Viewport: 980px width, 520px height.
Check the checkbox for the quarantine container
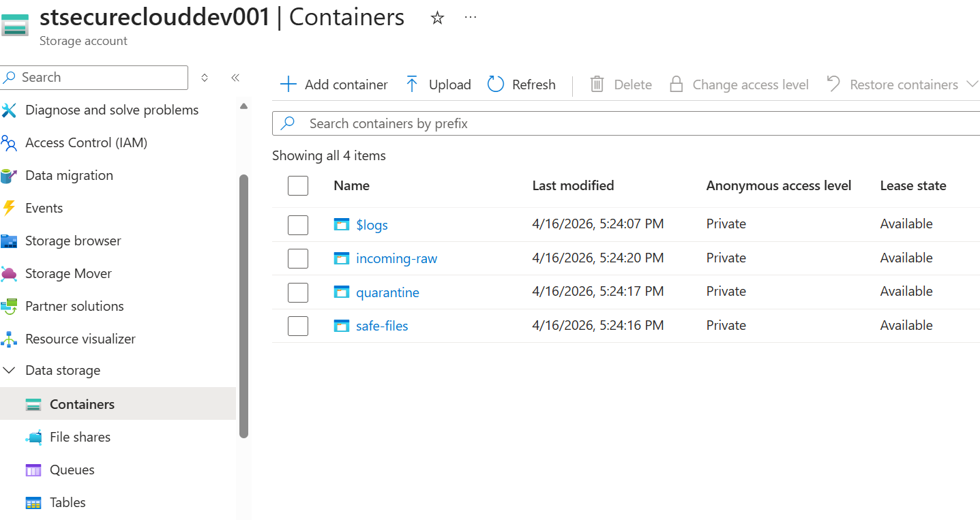(x=298, y=292)
